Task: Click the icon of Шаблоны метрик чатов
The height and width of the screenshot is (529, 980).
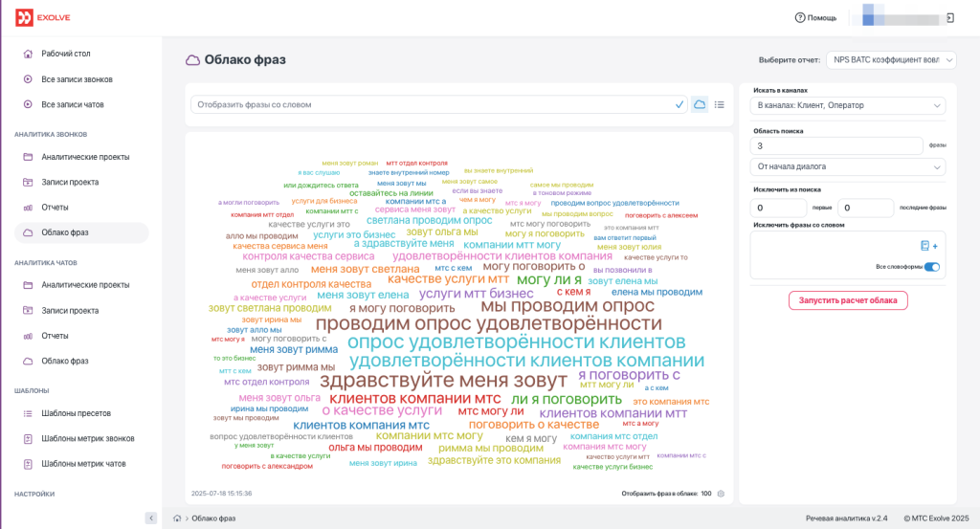Action: [28, 464]
